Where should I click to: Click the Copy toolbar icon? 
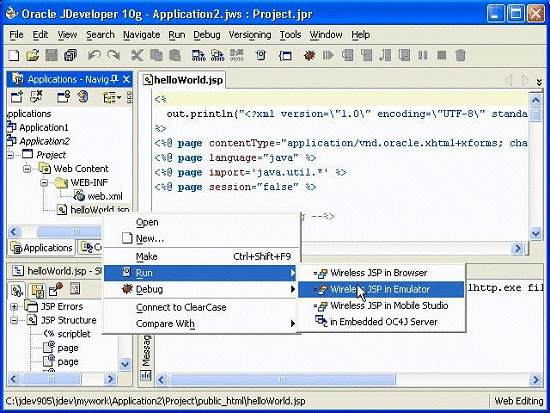(x=156, y=55)
